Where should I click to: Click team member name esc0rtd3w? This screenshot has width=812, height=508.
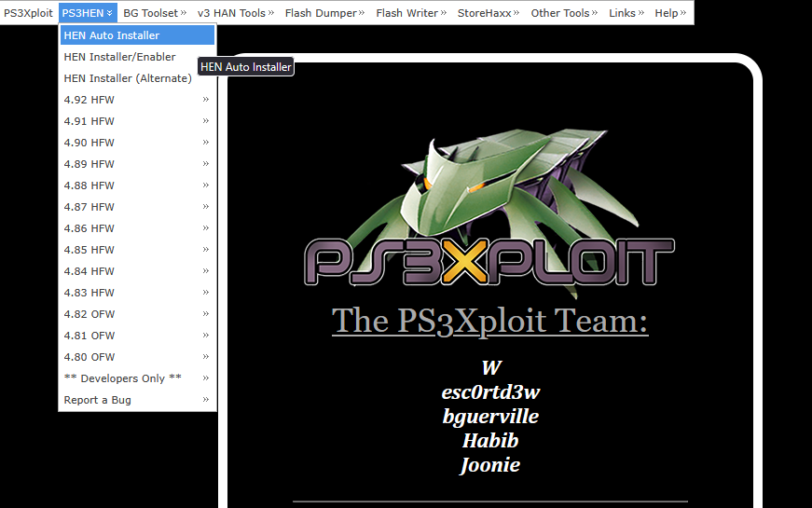point(490,392)
